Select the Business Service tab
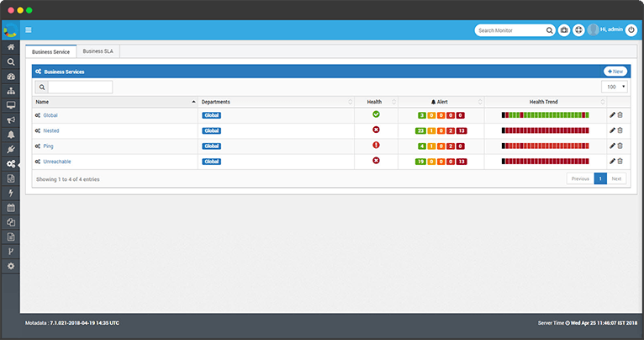 50,52
